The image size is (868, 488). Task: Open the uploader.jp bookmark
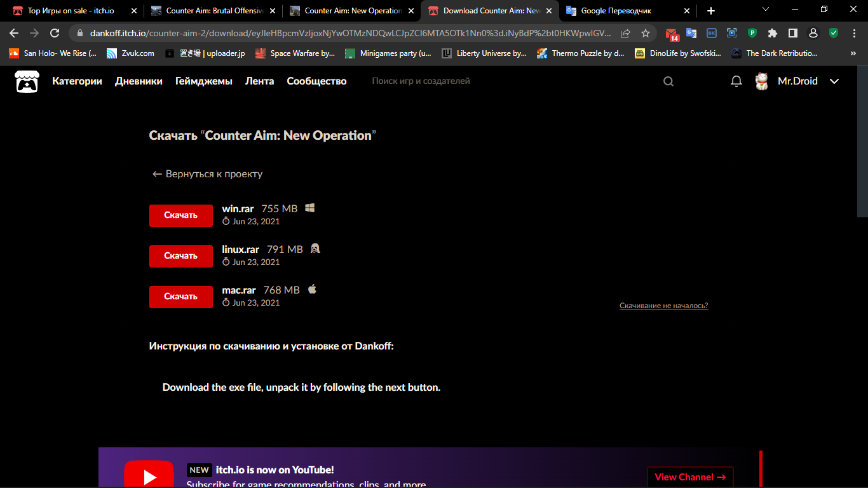pyautogui.click(x=205, y=53)
